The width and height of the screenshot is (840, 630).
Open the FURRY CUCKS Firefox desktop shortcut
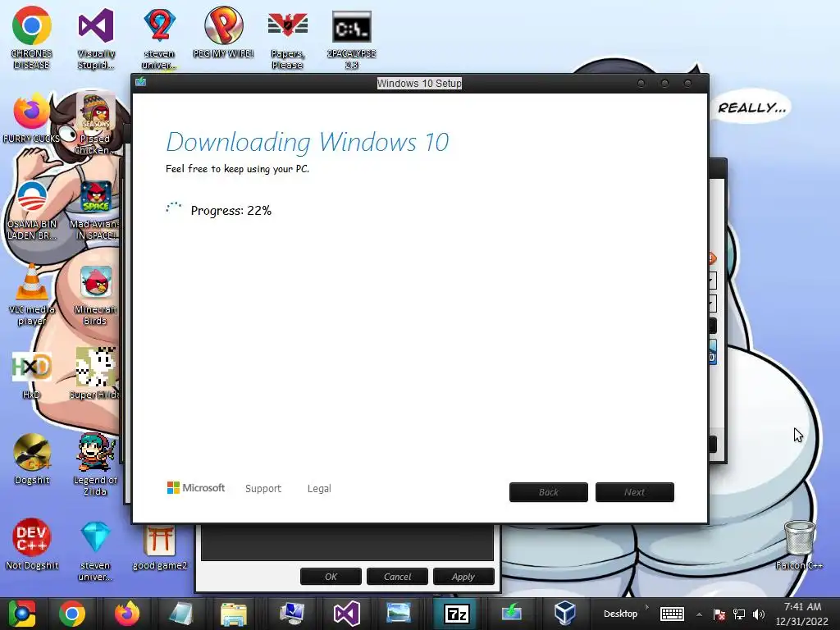click(x=32, y=118)
